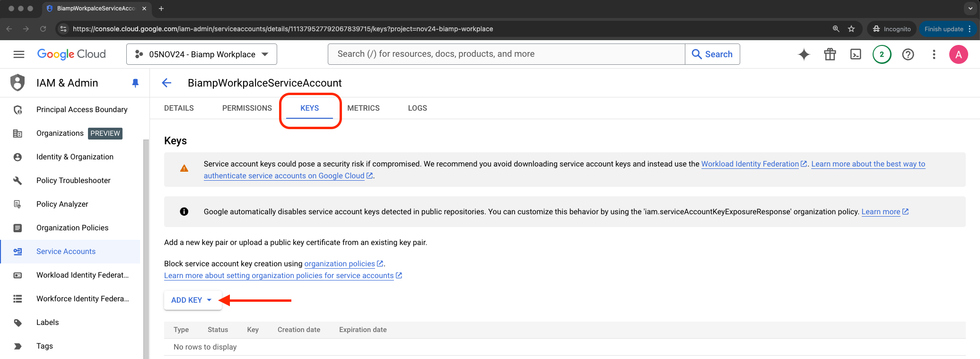Screen dimensions: 980x359
Task: Click the PREVIEW badge next to Organizations
Action: (105, 133)
